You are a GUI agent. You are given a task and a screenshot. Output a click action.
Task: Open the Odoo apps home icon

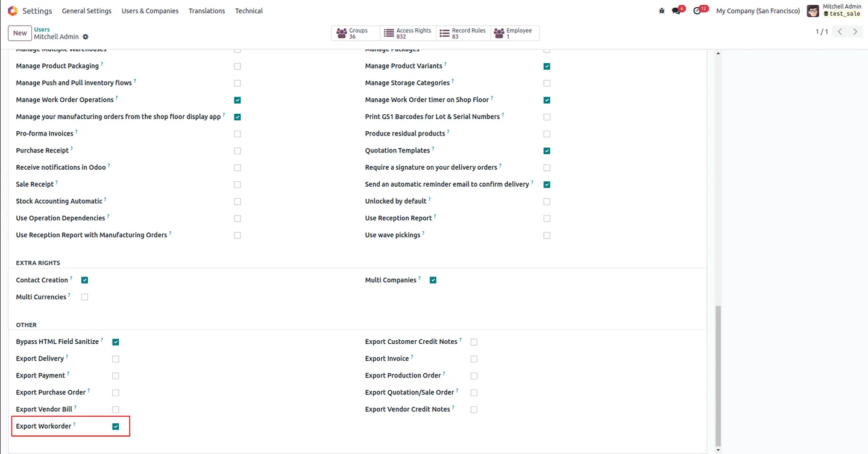click(x=13, y=11)
